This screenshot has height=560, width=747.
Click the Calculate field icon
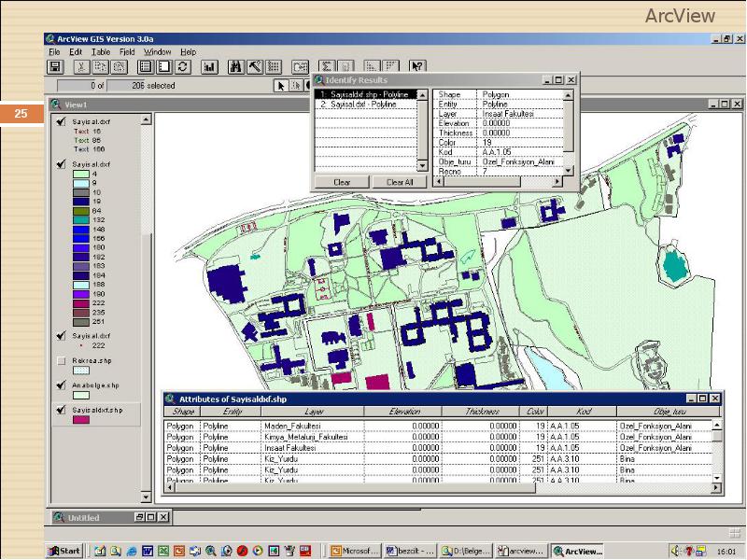tap(345, 67)
